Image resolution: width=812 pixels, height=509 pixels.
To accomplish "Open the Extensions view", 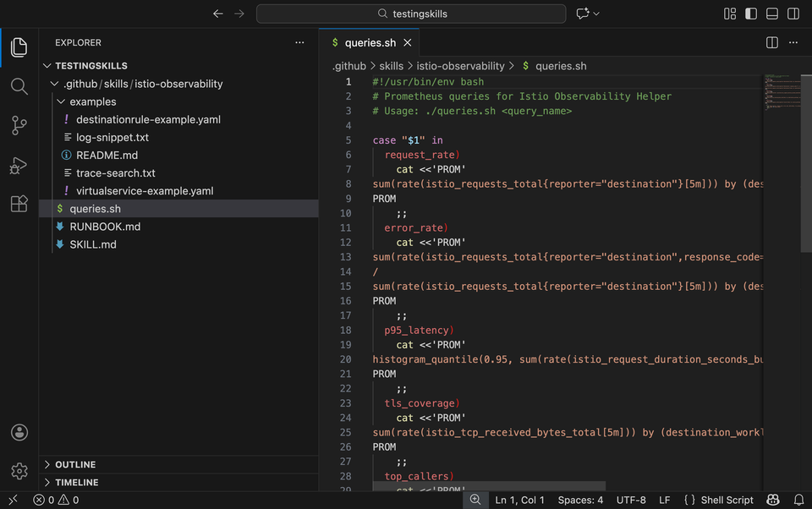I will [x=19, y=205].
